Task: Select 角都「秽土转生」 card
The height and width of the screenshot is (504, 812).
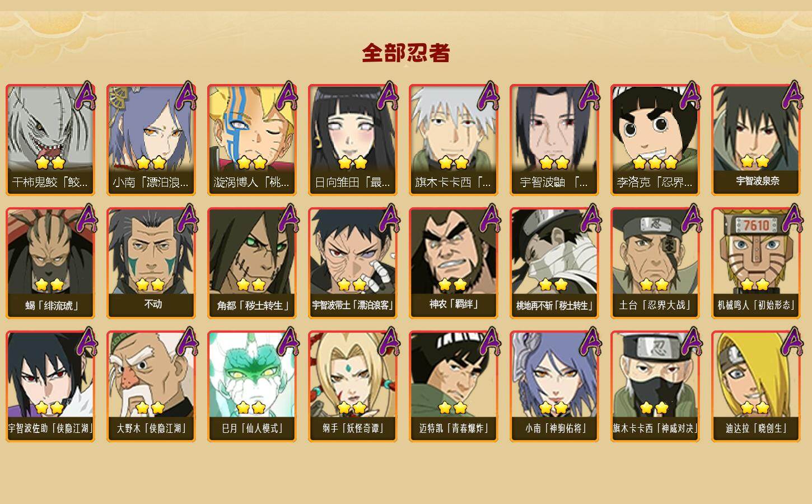Action: coord(252,263)
